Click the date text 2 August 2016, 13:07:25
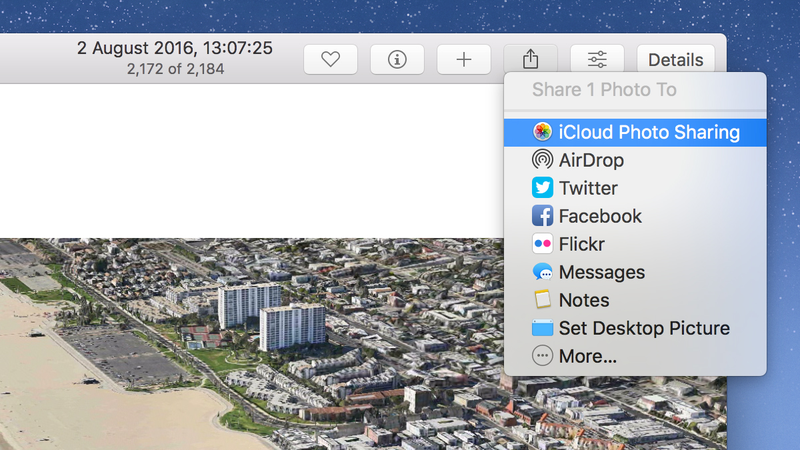The height and width of the screenshot is (450, 800). [174, 48]
